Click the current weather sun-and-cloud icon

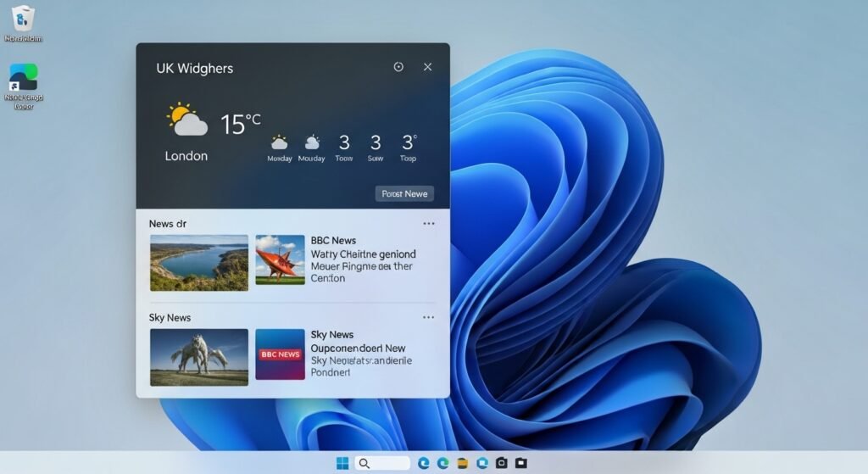point(186,120)
